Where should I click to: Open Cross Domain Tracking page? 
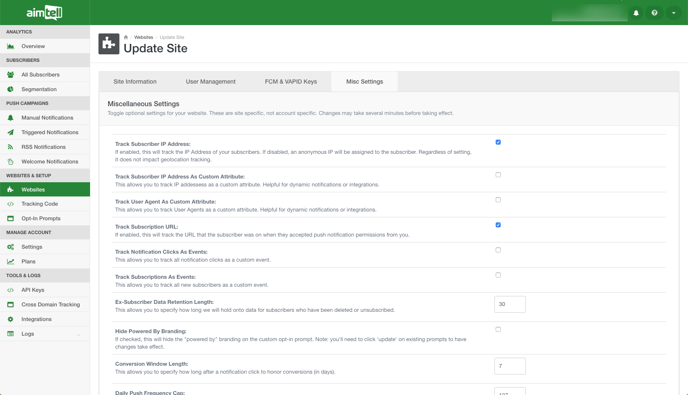(x=45, y=305)
